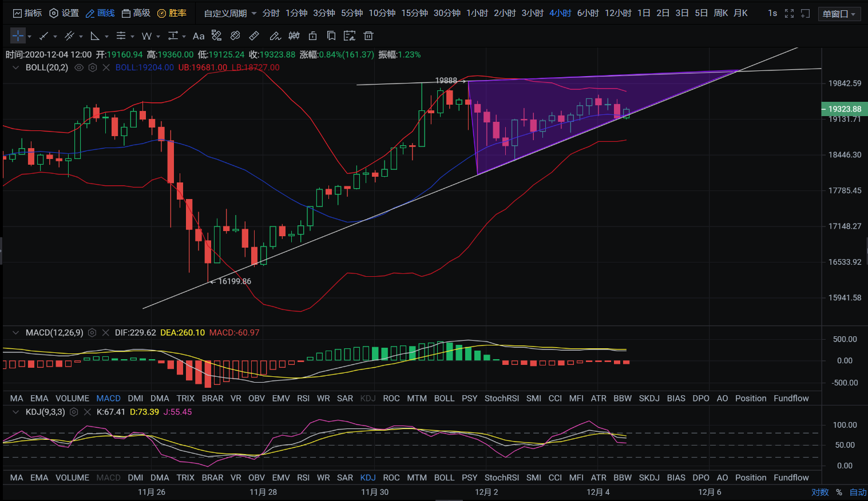868x501 pixels.
Task: Select RSI in the MACD panel indicator row
Action: (303, 398)
